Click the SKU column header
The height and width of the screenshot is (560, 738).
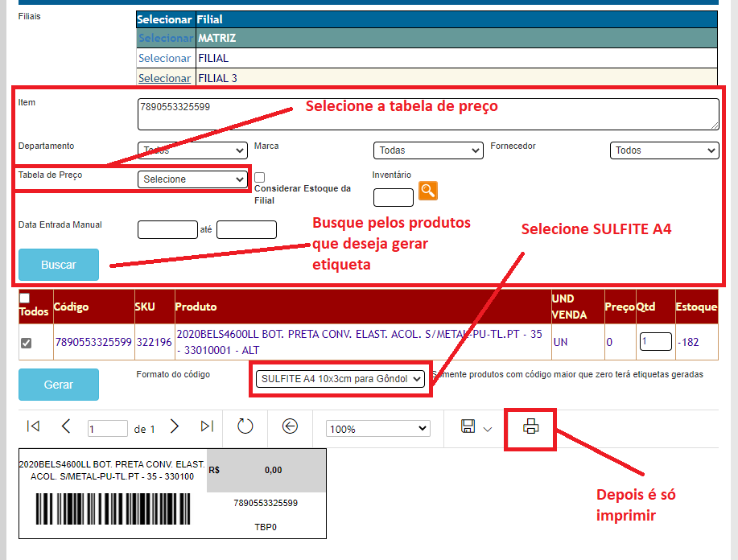point(145,307)
